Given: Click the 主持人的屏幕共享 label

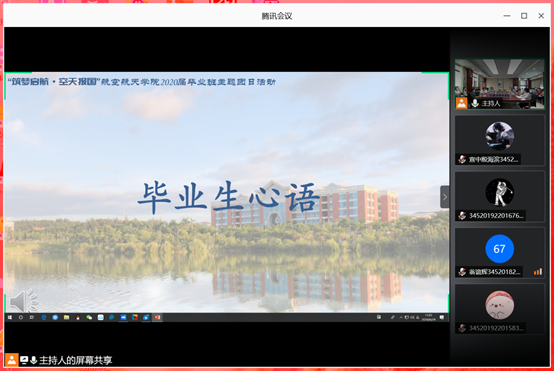Looking at the screenshot, I should (76, 360).
